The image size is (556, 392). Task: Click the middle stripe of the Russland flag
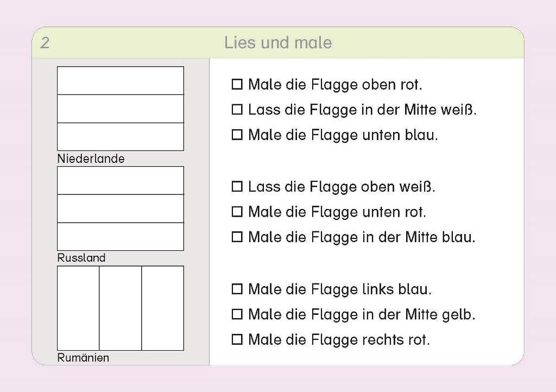point(120,208)
